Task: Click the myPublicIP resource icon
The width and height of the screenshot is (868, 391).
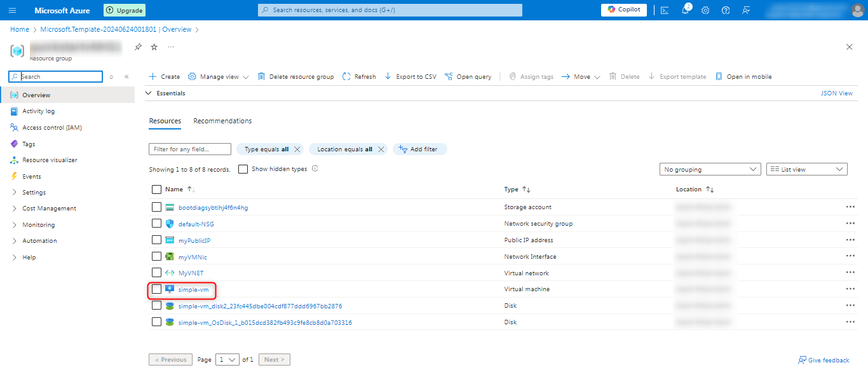Action: coord(170,240)
